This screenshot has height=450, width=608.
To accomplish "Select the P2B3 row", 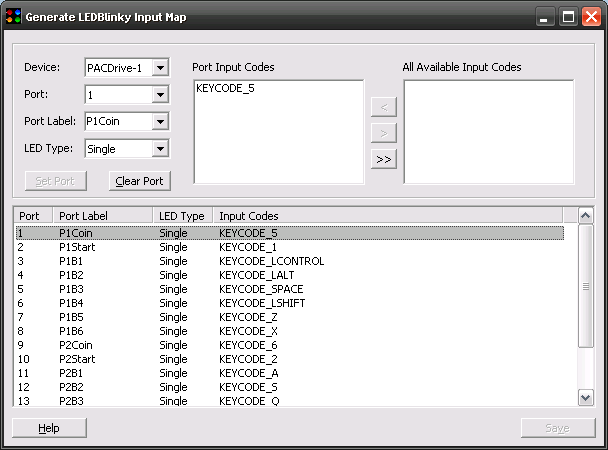I will [x=290, y=401].
